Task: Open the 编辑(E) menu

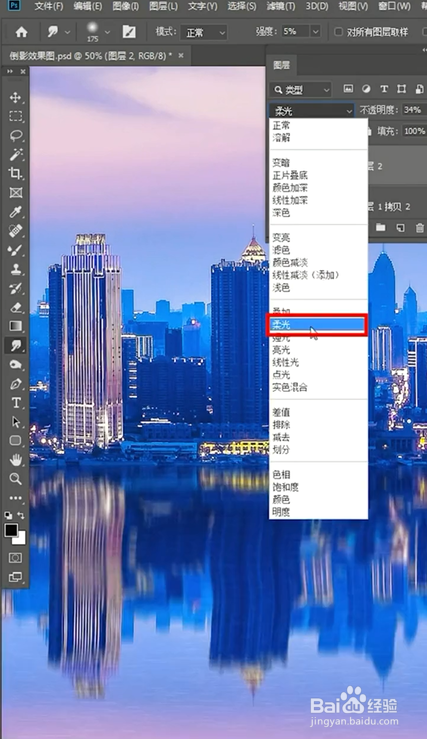Action: coord(88,7)
